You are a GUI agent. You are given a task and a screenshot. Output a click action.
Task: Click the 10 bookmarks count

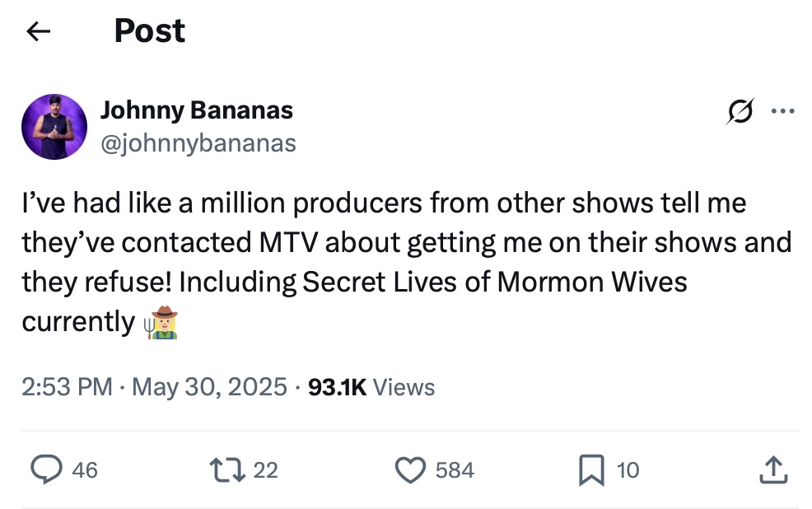(x=628, y=470)
